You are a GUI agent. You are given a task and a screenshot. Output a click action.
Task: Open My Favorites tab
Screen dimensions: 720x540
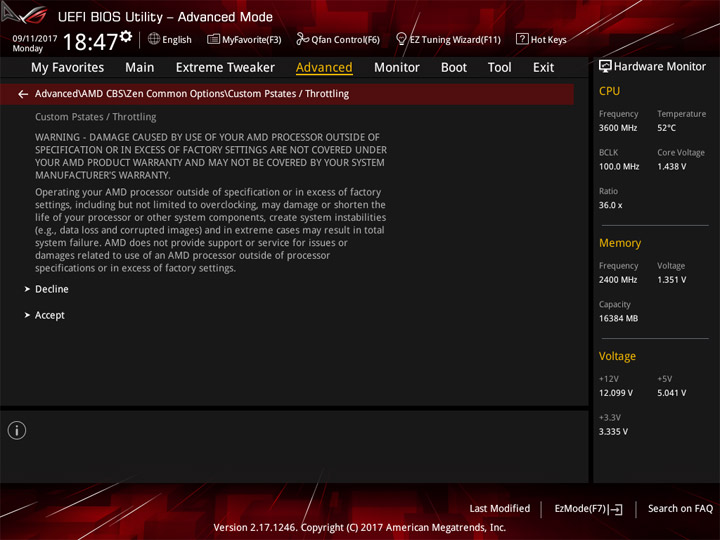[68, 68]
